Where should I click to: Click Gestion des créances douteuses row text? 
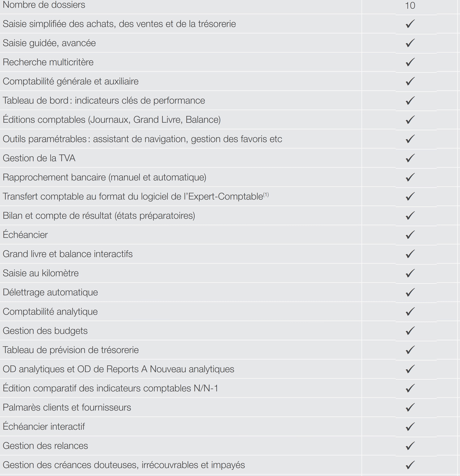pyautogui.click(x=124, y=465)
